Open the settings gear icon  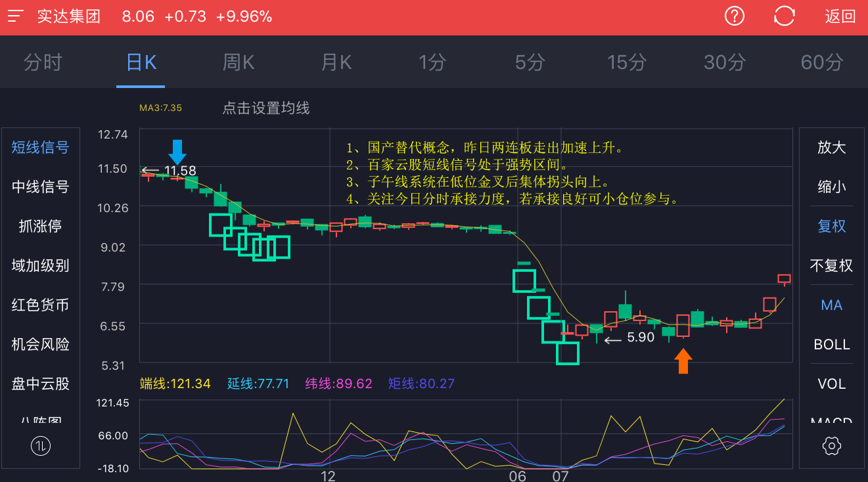tap(831, 446)
